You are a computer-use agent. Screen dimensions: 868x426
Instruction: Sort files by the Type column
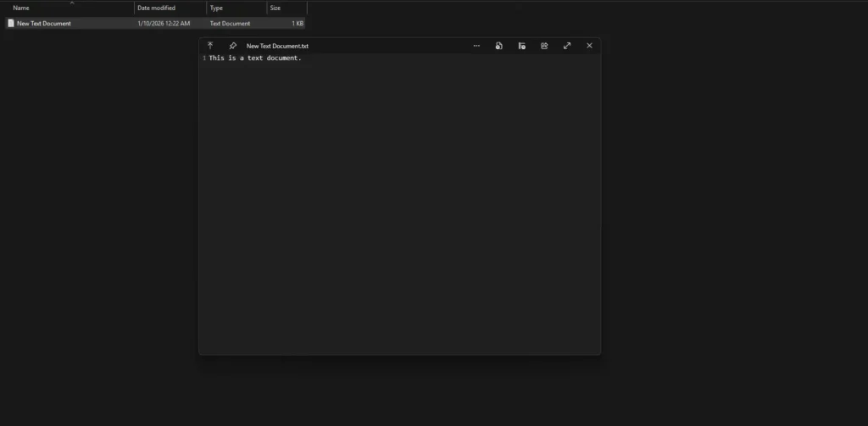tap(217, 8)
